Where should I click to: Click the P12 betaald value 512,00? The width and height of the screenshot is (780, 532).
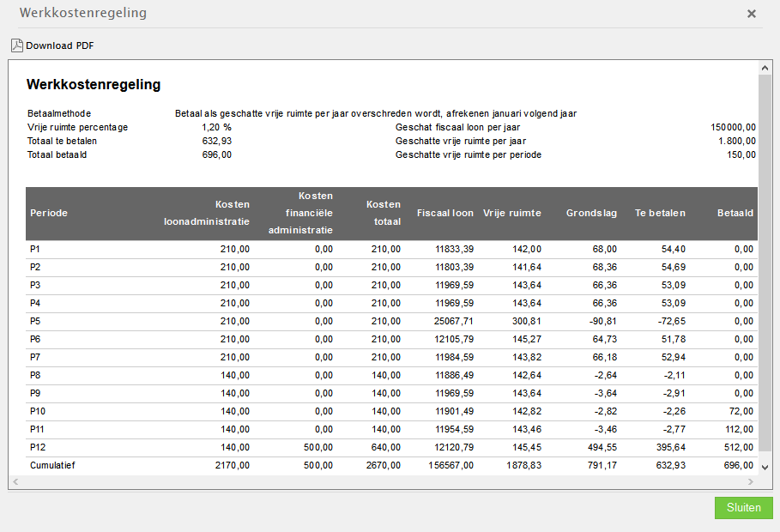pos(739,447)
